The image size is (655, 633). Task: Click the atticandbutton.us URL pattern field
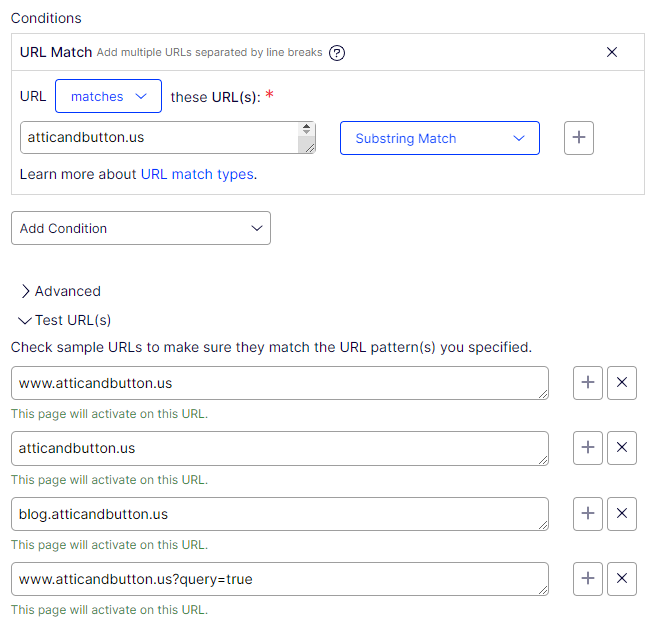tap(155, 138)
